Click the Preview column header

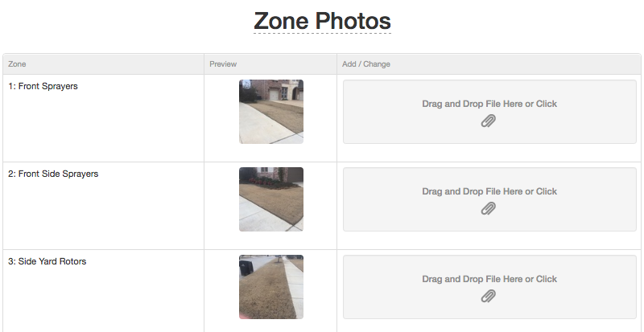223,64
